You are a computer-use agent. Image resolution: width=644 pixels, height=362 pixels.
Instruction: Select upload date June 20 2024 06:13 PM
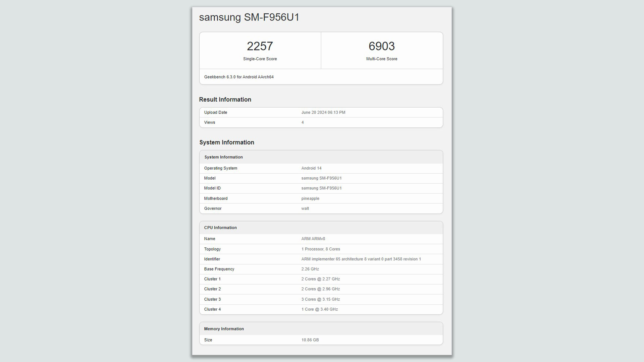(x=323, y=112)
